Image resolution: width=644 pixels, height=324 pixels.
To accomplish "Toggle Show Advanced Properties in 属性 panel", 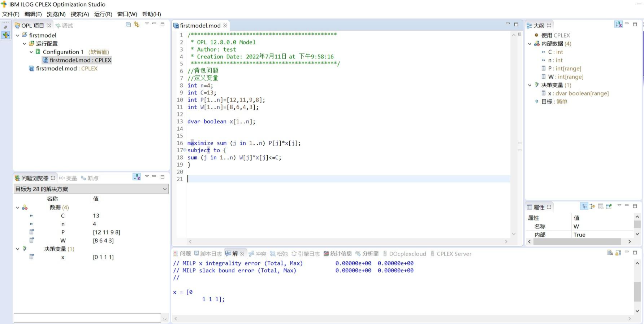I will 592,206.
